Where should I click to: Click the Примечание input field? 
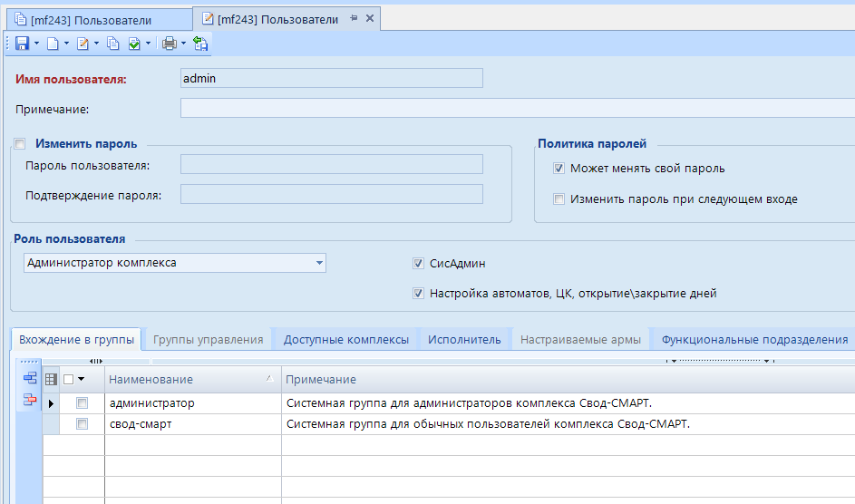pyautogui.click(x=518, y=108)
